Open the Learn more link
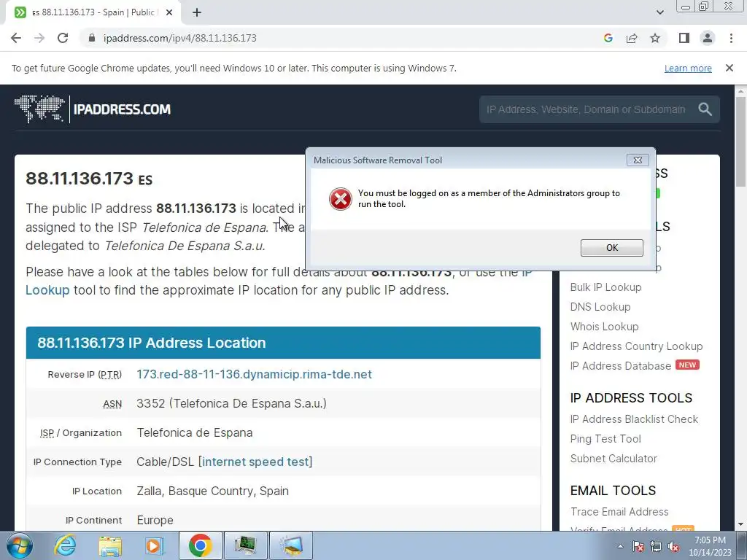Screen dimensions: 747x560 click(x=688, y=68)
